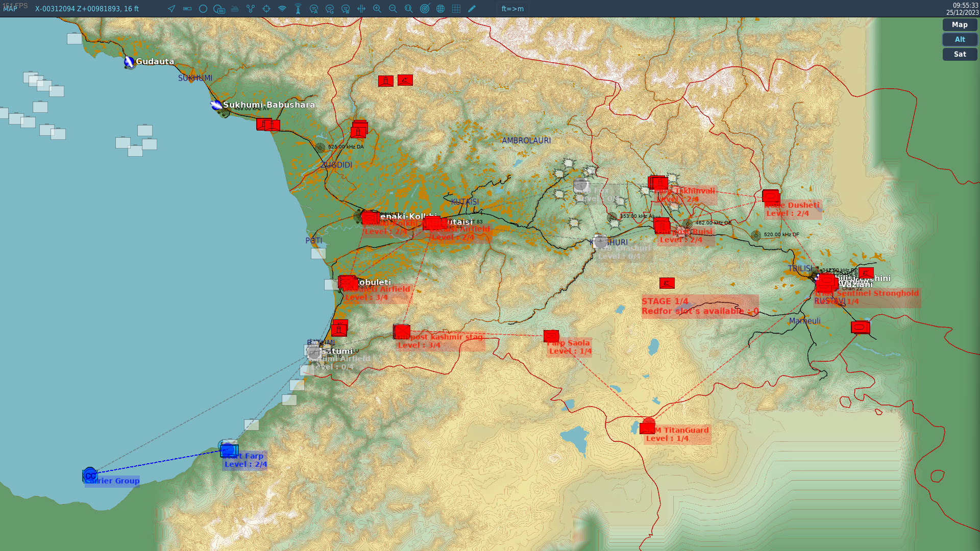Select the pencil draw tool
The height and width of the screenshot is (551, 980).
coord(472,9)
